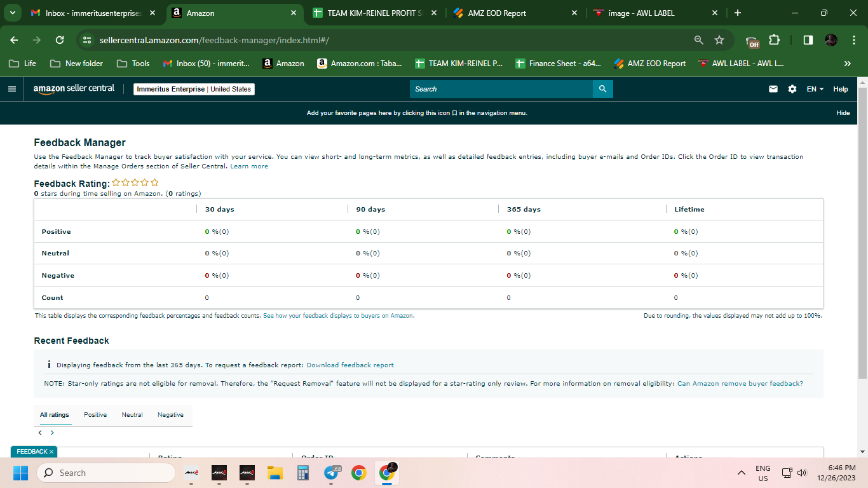Click the browser address bar URL
The image size is (868, 488).
click(x=214, y=40)
